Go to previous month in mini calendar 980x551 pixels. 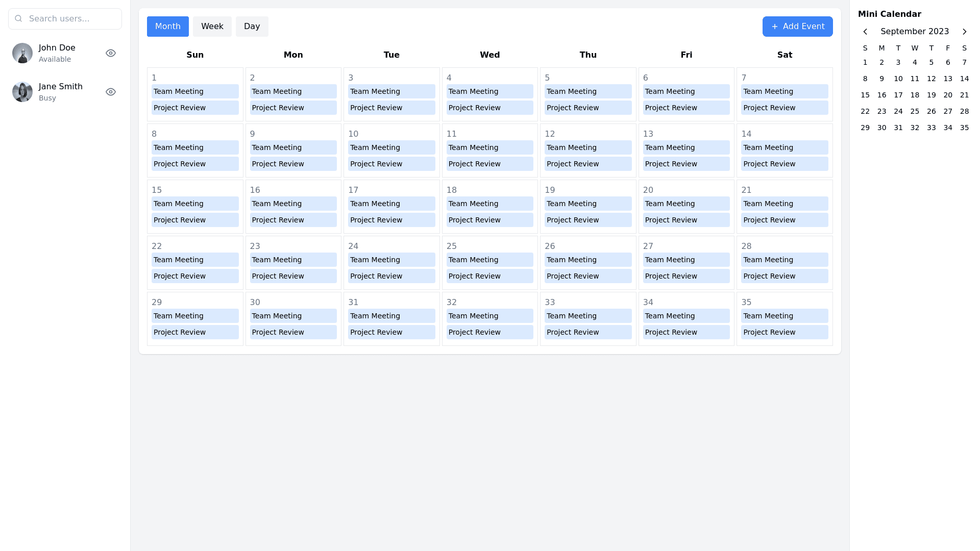pos(865,32)
